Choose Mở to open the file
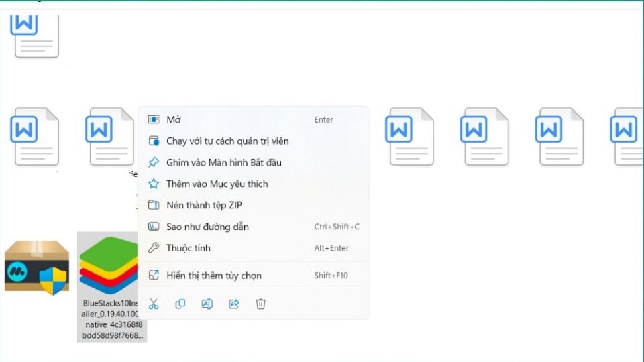 click(254, 120)
